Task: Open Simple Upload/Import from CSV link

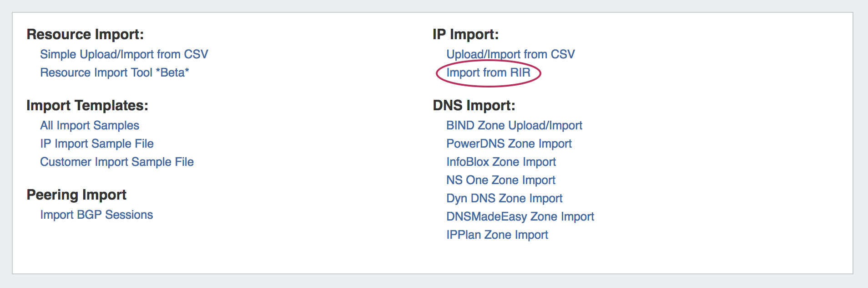Action: coord(124,54)
